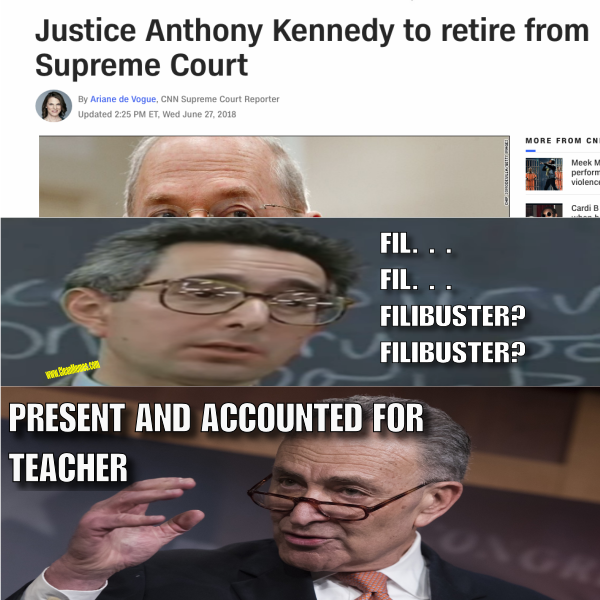Image resolution: width=600 pixels, height=600 pixels.
Task: Click the TEACHER caption text
Action: click(x=68, y=468)
